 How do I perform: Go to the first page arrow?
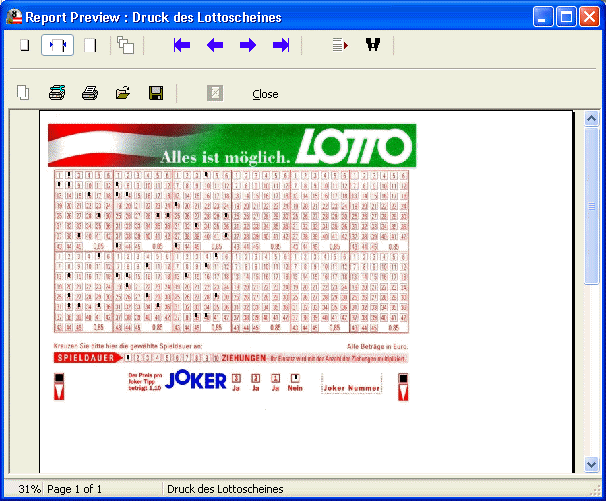tap(182, 45)
